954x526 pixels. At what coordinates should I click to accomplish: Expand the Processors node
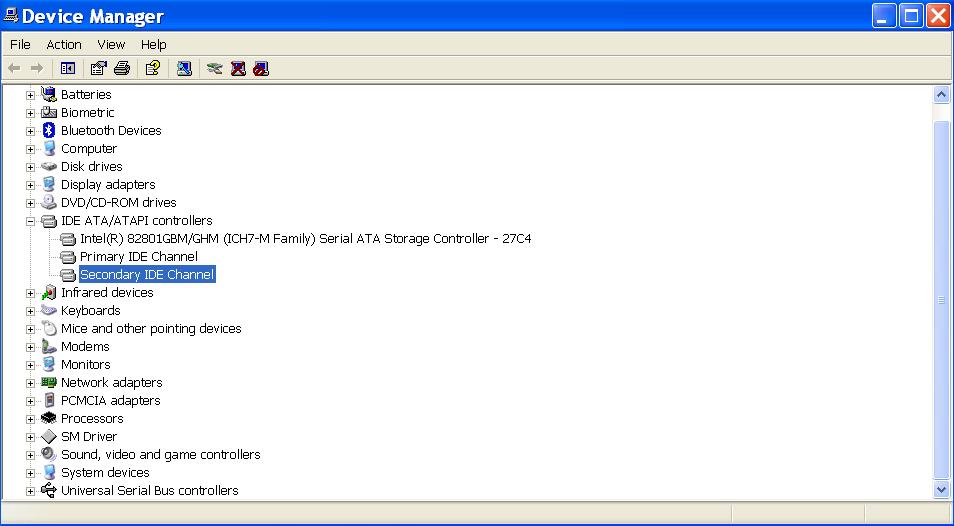30,419
